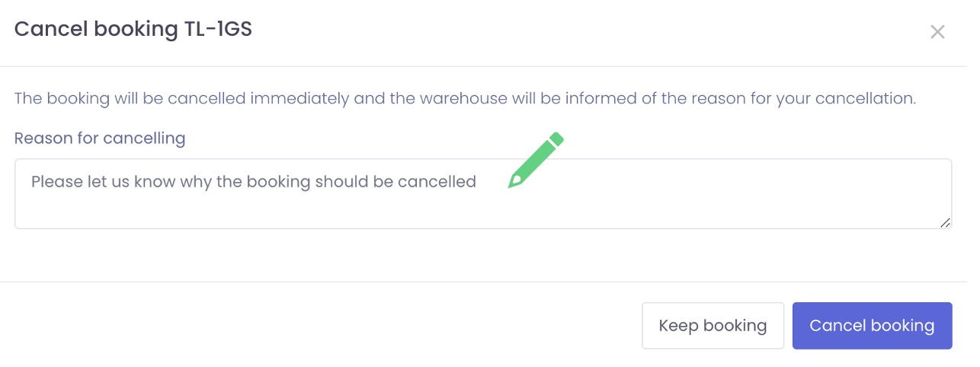Click the "Reason for cancelling" label

[100, 138]
